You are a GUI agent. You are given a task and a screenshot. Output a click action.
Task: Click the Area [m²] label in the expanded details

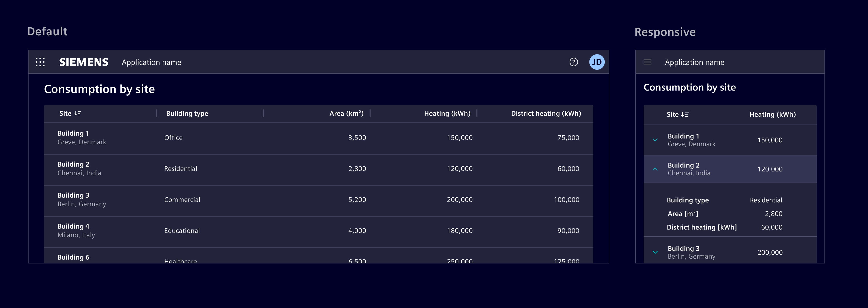[x=683, y=214]
